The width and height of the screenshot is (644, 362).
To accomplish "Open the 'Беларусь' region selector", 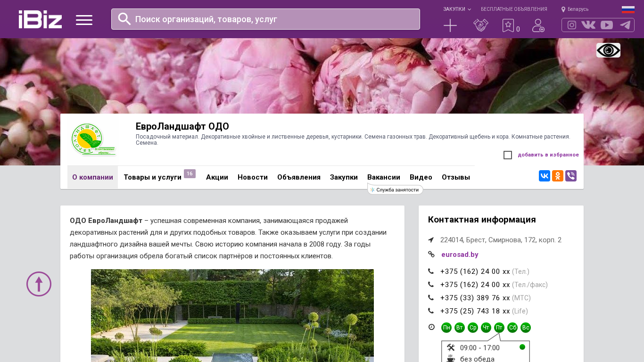I will click(x=575, y=9).
